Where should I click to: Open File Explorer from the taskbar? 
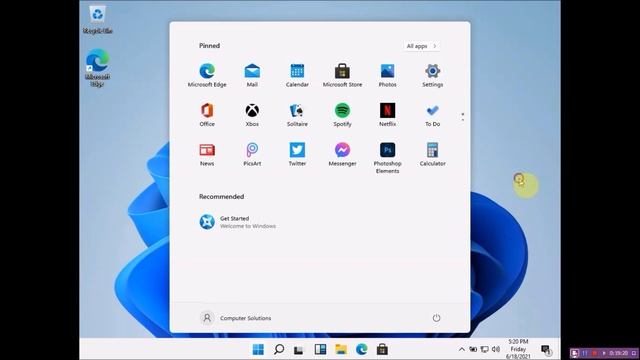(x=341, y=349)
